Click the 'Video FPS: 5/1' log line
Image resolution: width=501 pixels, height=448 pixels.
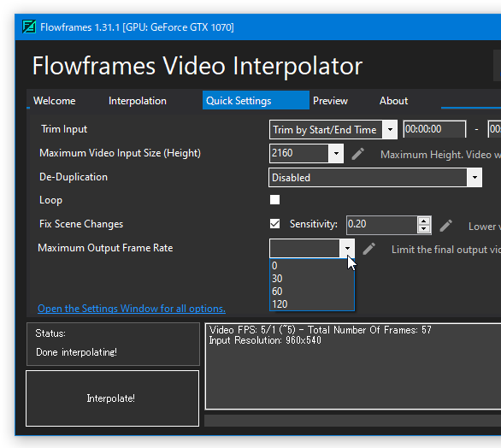point(320,330)
